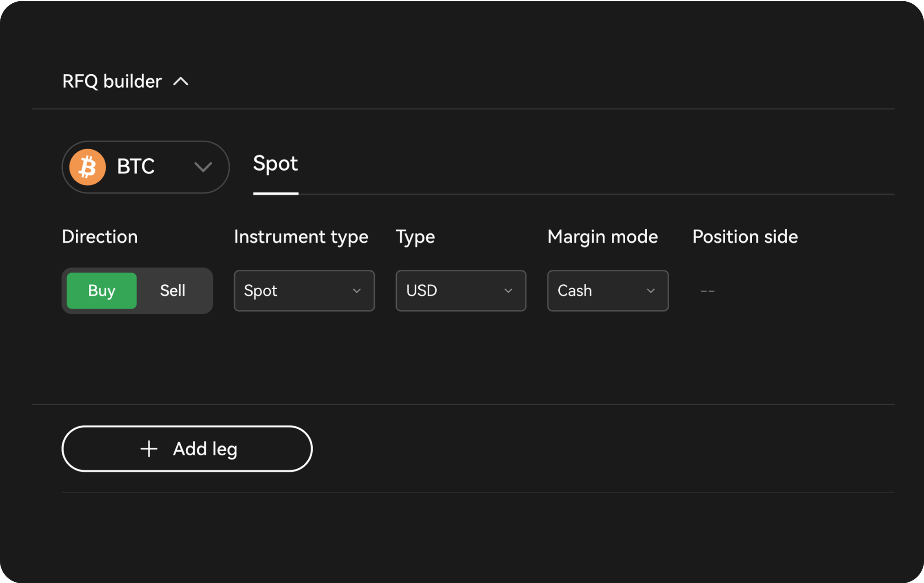The height and width of the screenshot is (583, 924).
Task: Toggle direction from Buy to Sell
Action: (173, 291)
